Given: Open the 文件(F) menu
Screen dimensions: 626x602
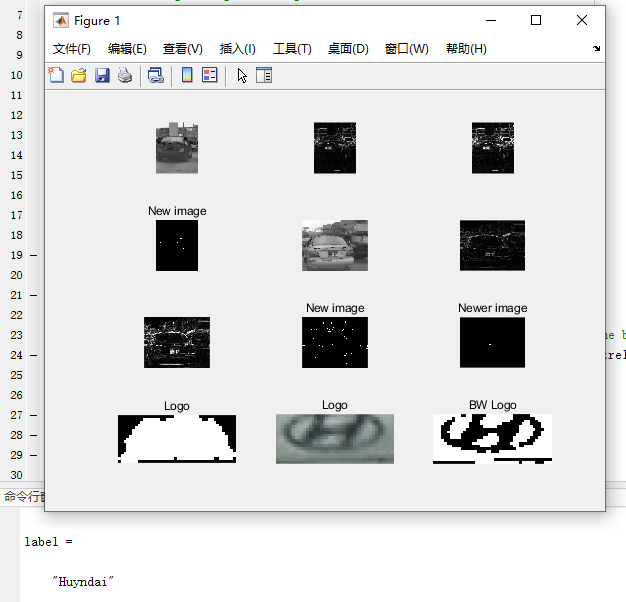Looking at the screenshot, I should [72, 49].
